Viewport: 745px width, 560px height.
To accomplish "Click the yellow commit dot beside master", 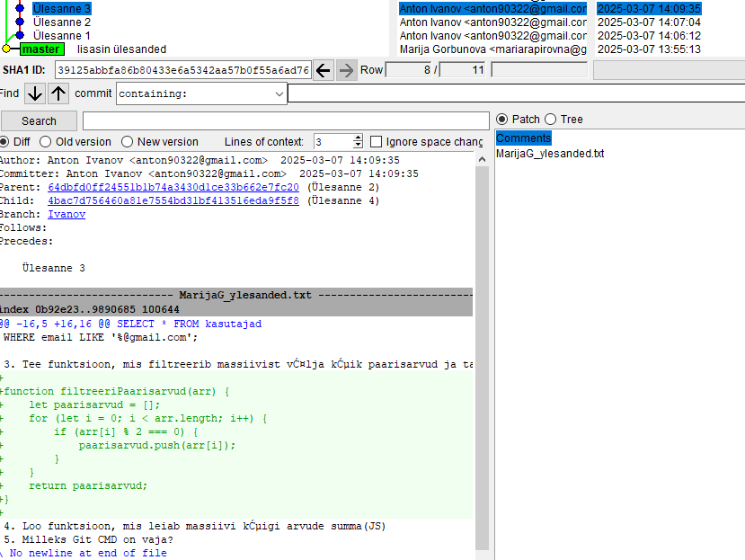I will (6, 49).
